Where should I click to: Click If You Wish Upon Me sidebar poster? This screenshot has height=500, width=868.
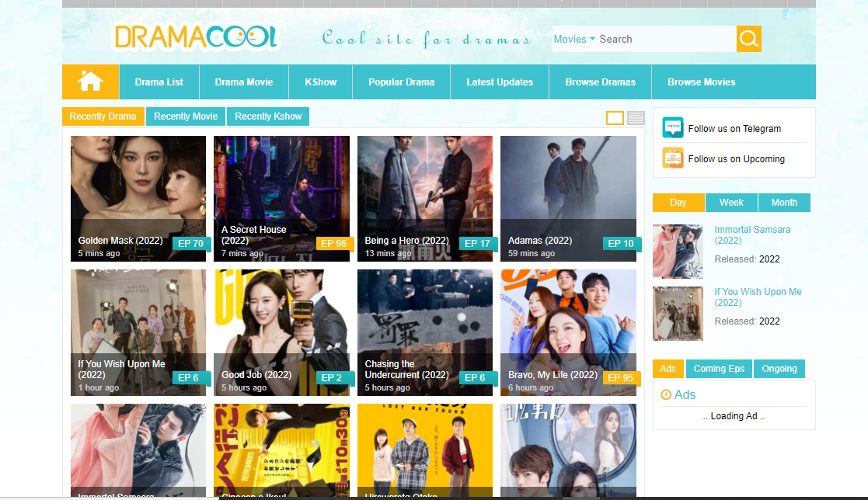point(678,313)
